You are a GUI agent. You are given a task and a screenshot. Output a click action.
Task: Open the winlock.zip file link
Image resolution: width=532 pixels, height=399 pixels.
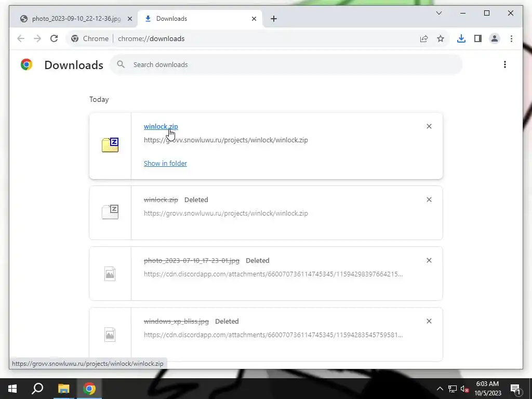pyautogui.click(x=161, y=126)
